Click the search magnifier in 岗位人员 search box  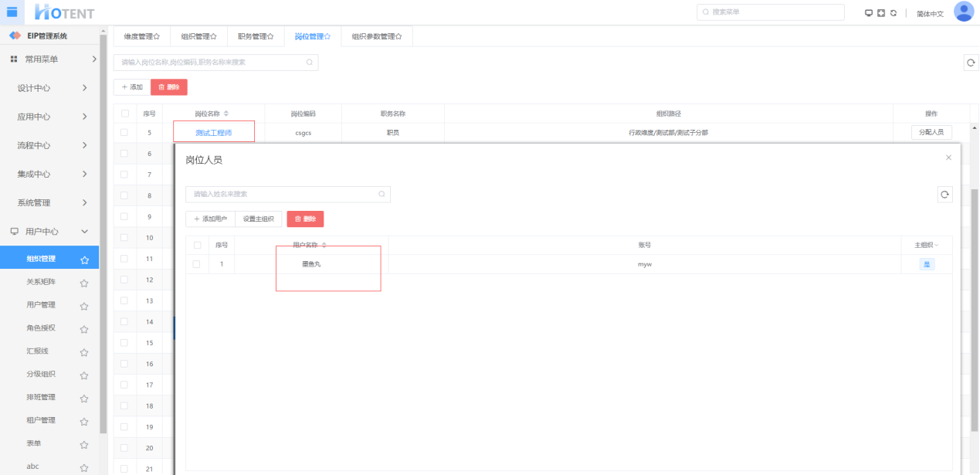point(381,195)
